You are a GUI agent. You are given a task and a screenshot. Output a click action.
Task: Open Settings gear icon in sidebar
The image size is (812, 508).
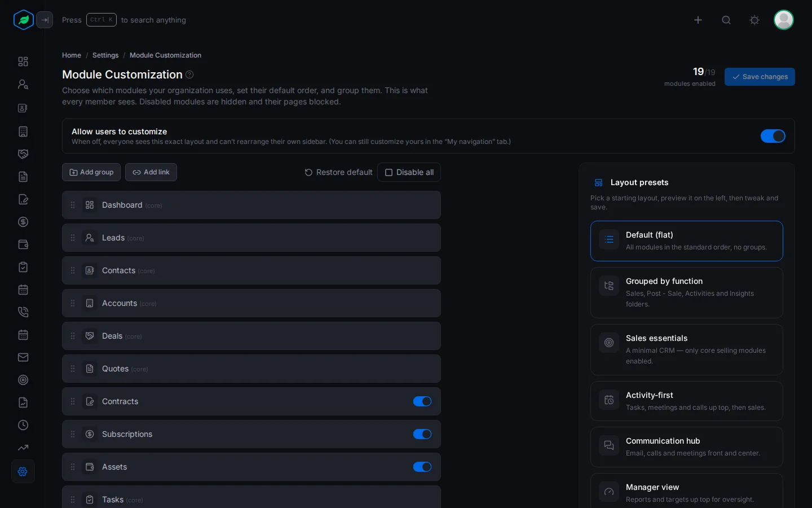coord(23,471)
